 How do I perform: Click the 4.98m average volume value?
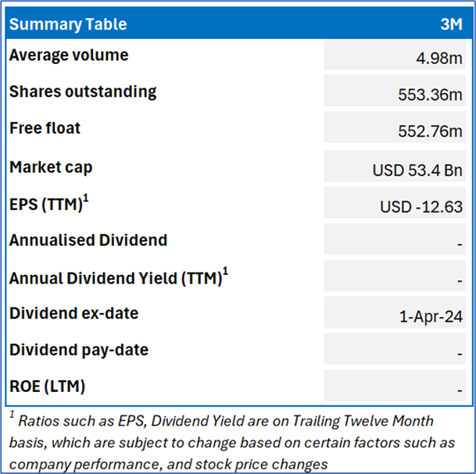pyautogui.click(x=438, y=57)
